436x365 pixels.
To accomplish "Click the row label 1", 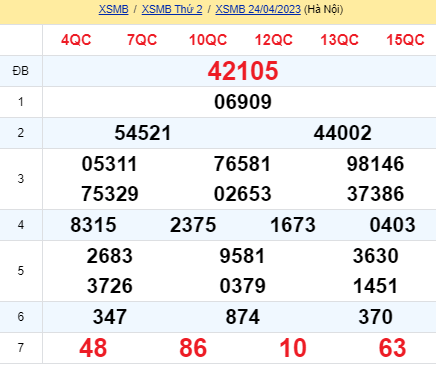I will (21, 102).
